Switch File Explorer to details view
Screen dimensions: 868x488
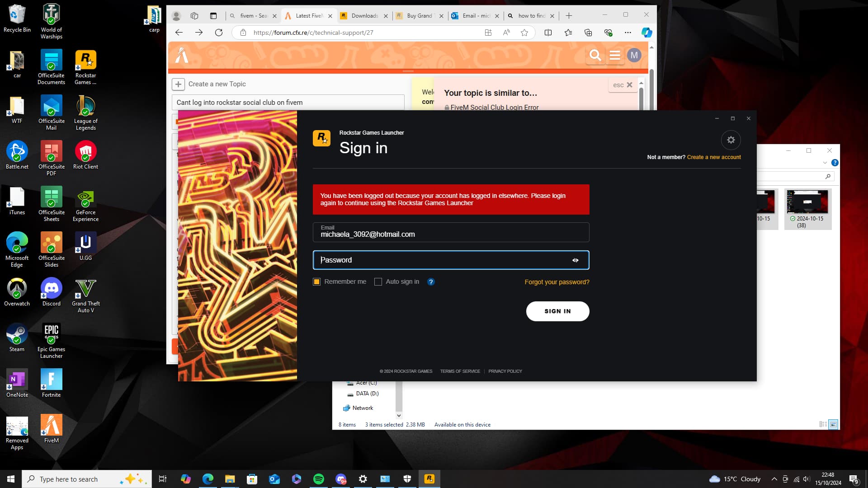tap(823, 424)
